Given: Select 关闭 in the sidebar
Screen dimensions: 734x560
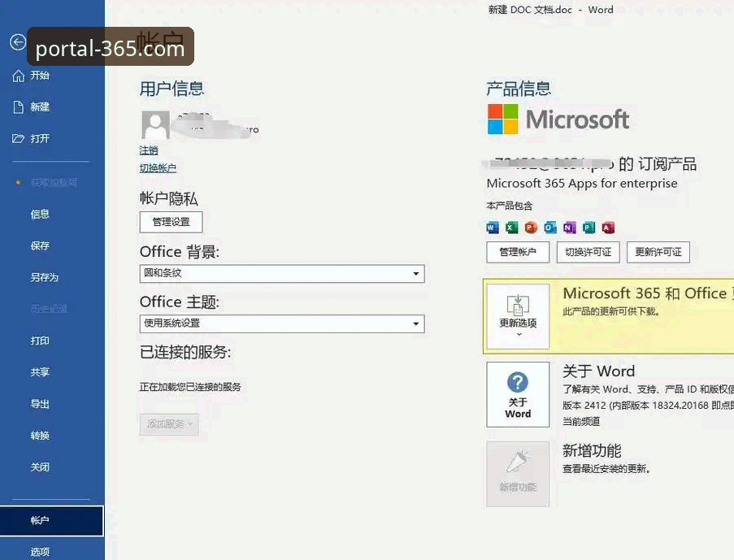Looking at the screenshot, I should click(x=40, y=467).
